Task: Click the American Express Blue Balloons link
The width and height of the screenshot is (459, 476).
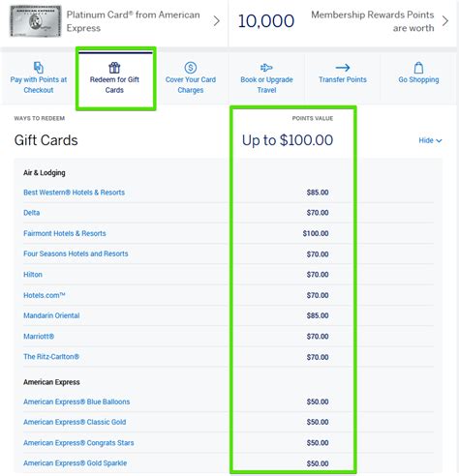Action: point(76,402)
